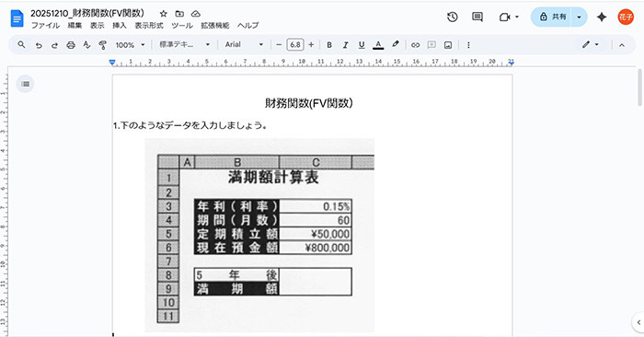
Task: Search the menus with magnifier icon
Action: point(21,44)
